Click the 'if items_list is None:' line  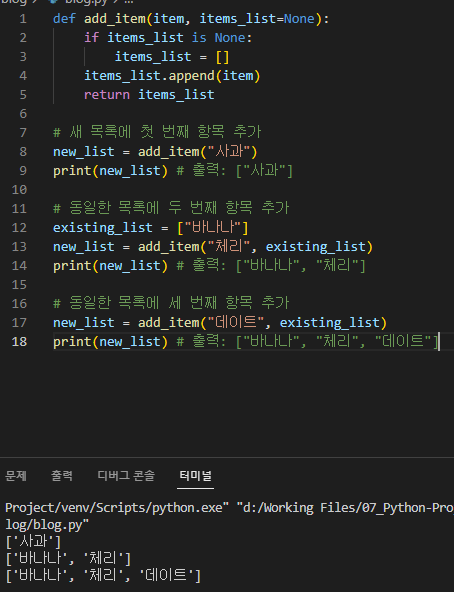point(168,38)
